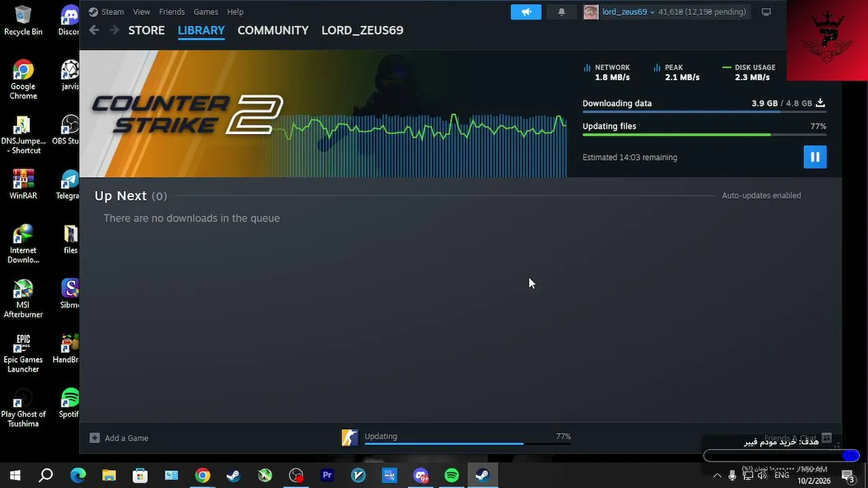The width and height of the screenshot is (868, 488).
Task: Open the Friends menu
Action: 172,12
